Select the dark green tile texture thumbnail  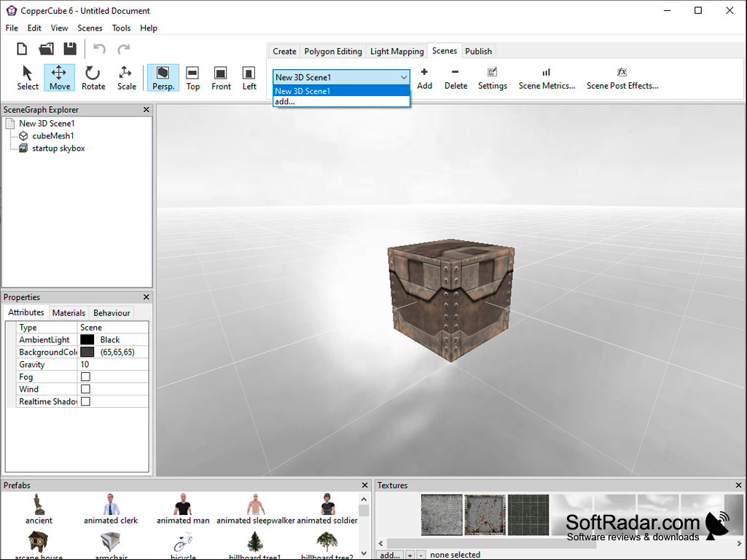pos(528,515)
